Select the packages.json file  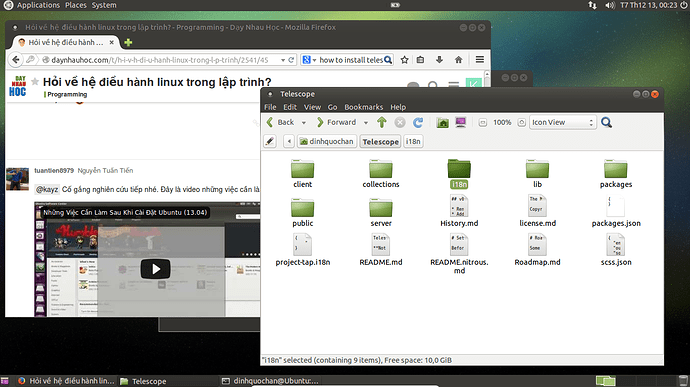point(616,211)
